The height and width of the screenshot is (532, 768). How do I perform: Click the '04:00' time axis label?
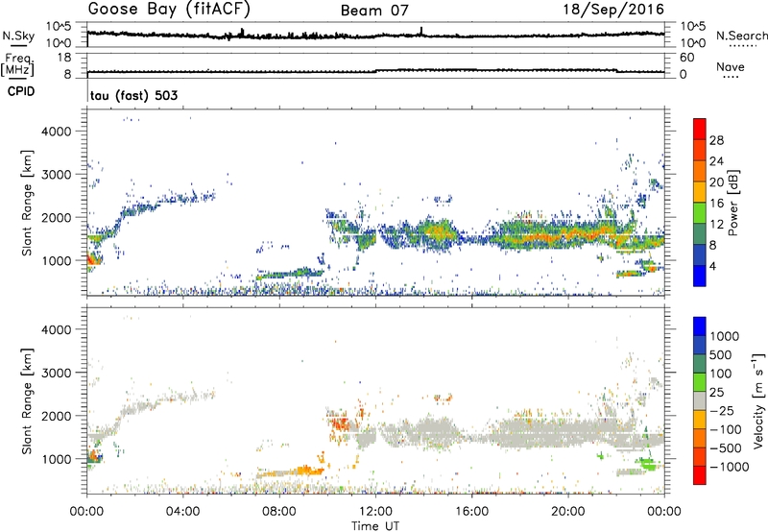pyautogui.click(x=182, y=512)
